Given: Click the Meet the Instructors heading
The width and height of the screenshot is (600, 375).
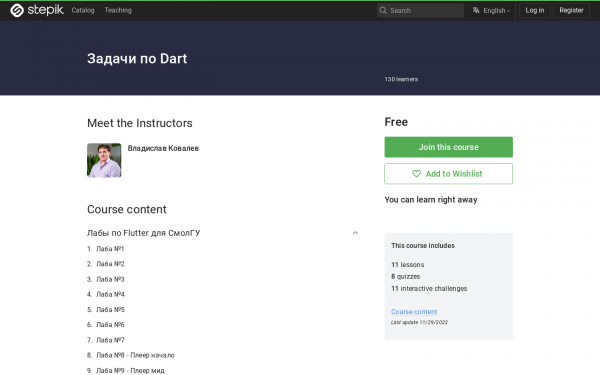Looking at the screenshot, I should point(140,123).
